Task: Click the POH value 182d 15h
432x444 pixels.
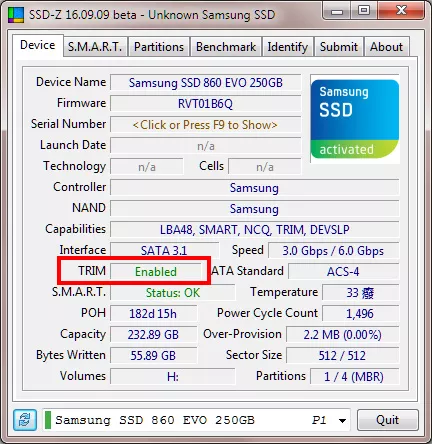Action: [153, 314]
